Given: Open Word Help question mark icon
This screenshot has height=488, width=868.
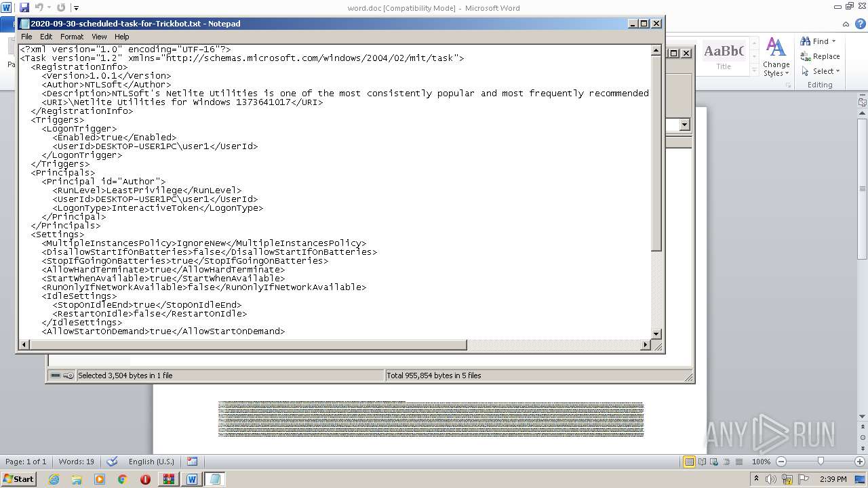Looking at the screenshot, I should coord(860,23).
